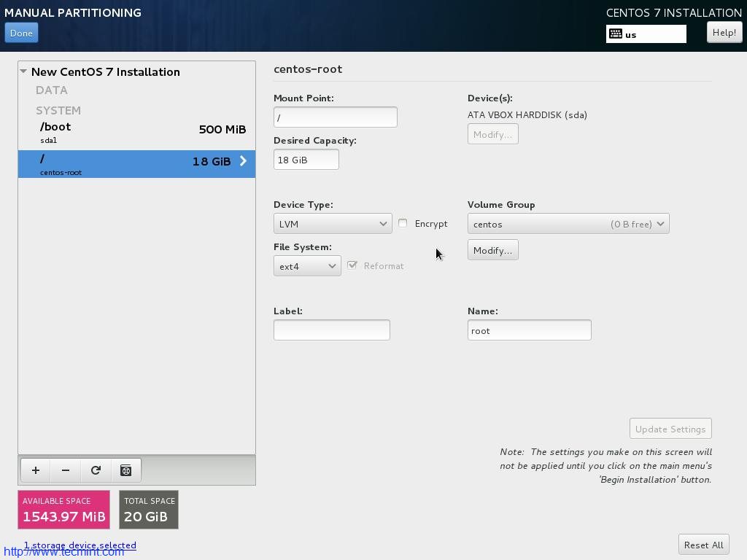This screenshot has width=747, height=560.
Task: Click the AVAILABLE SPACE 1543.97 MiB box
Action: pos(64,510)
